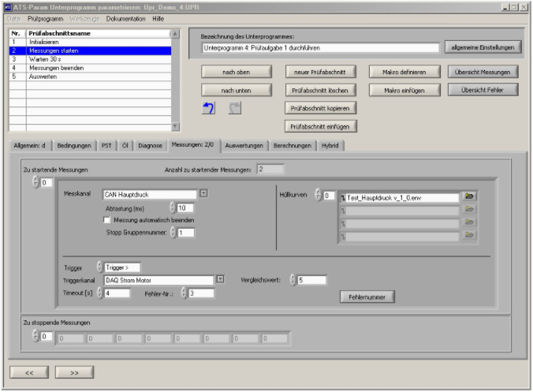
Task: Click the nach unten button
Action: tap(237, 91)
